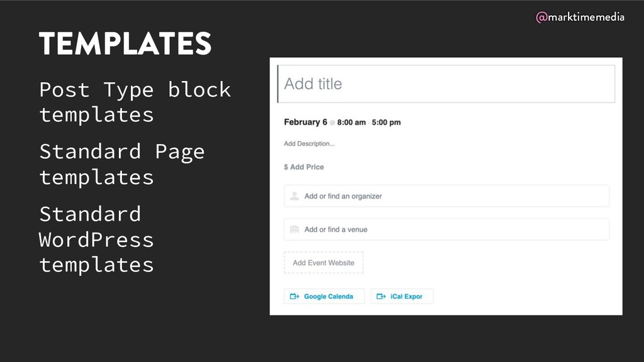Image resolution: width=644 pixels, height=362 pixels.
Task: Click into the Add title field
Action: 446,84
